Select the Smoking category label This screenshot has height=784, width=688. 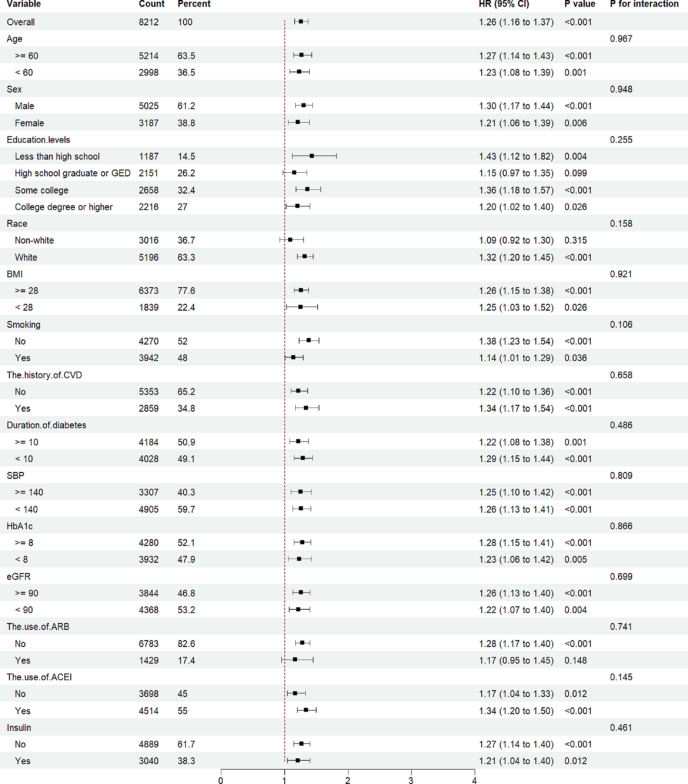coord(23,324)
